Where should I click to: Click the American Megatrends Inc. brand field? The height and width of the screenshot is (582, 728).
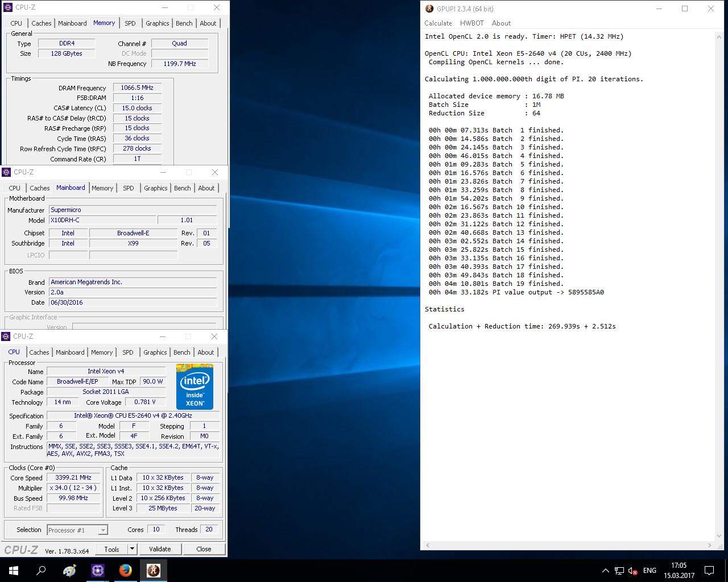click(133, 282)
